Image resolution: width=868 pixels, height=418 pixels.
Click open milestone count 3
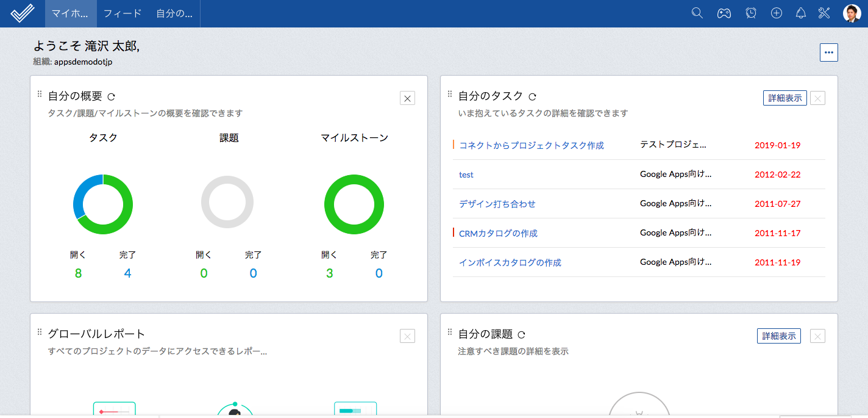(x=329, y=273)
